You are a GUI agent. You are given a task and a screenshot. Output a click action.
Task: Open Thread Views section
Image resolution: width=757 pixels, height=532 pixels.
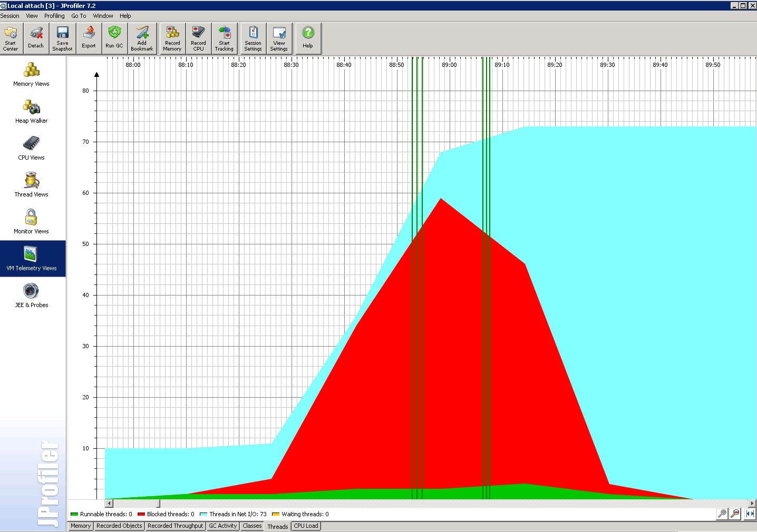[x=32, y=185]
